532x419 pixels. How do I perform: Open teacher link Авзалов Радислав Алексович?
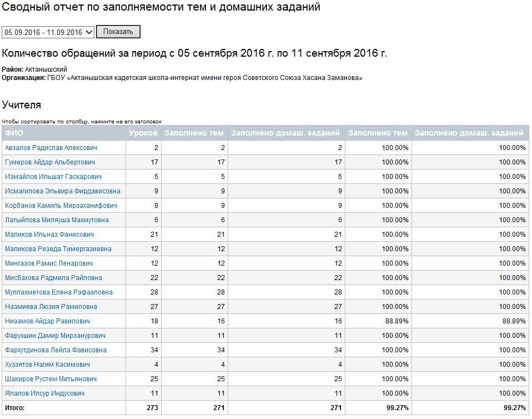pos(51,148)
